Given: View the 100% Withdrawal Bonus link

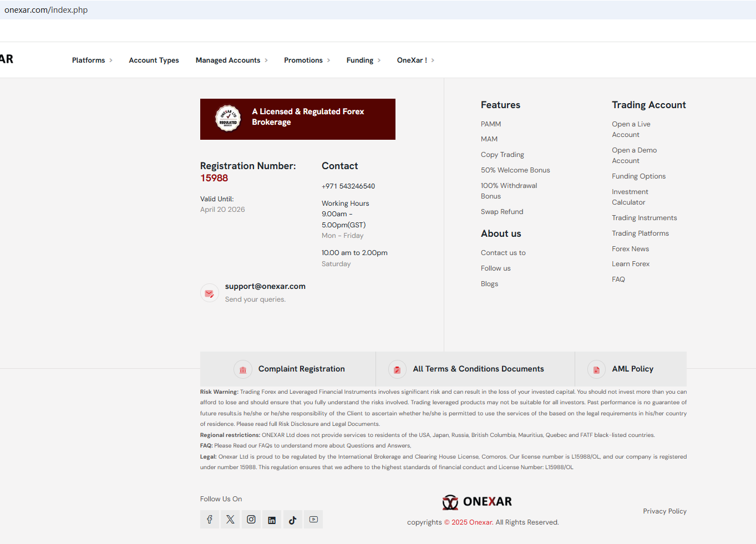Looking at the screenshot, I should click(x=509, y=191).
